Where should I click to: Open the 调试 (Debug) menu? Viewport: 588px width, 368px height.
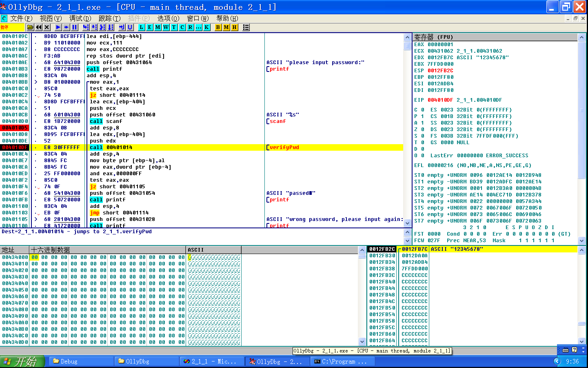79,18
